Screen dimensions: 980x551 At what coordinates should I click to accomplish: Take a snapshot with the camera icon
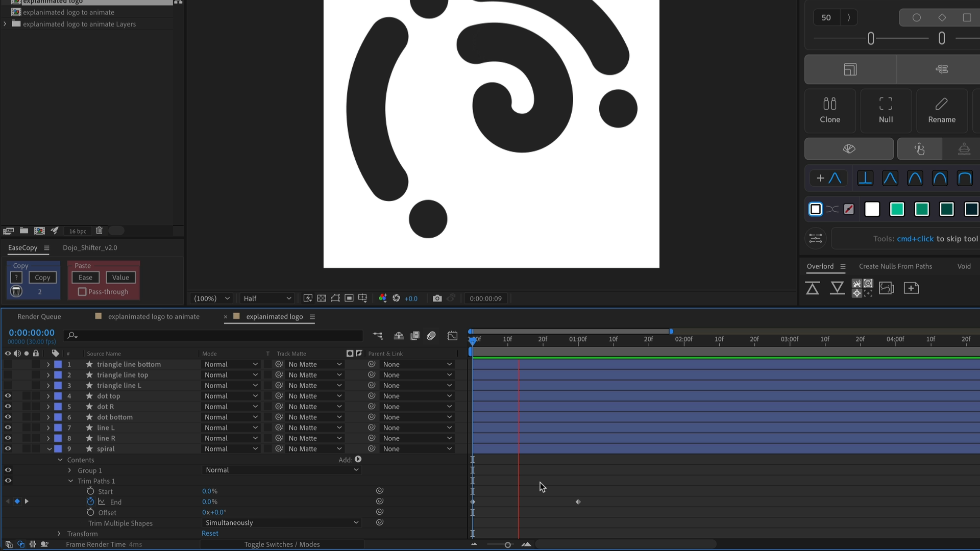point(437,298)
